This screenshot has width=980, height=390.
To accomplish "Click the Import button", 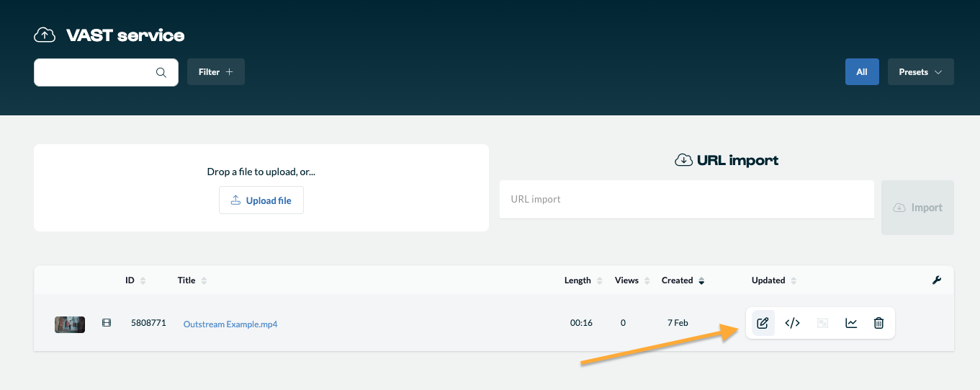I will tap(917, 208).
